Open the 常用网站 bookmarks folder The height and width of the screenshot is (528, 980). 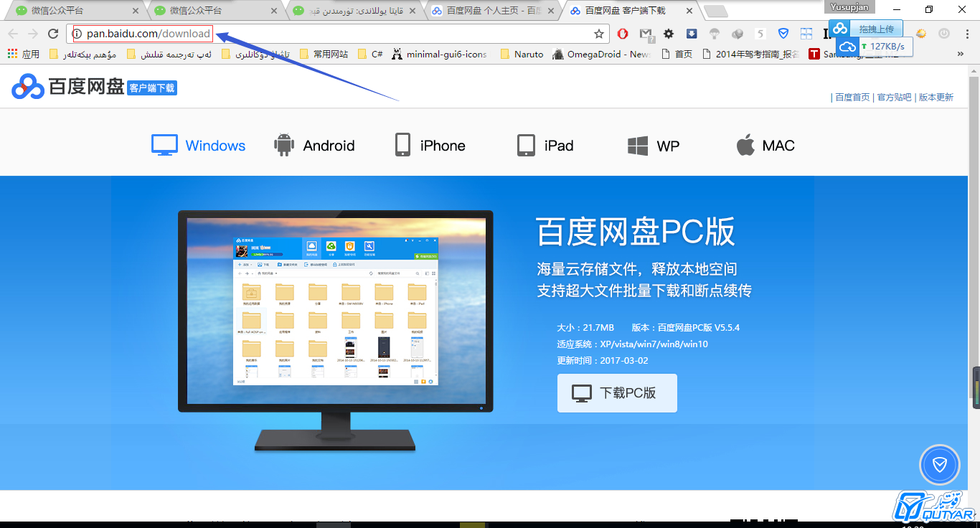coord(324,54)
